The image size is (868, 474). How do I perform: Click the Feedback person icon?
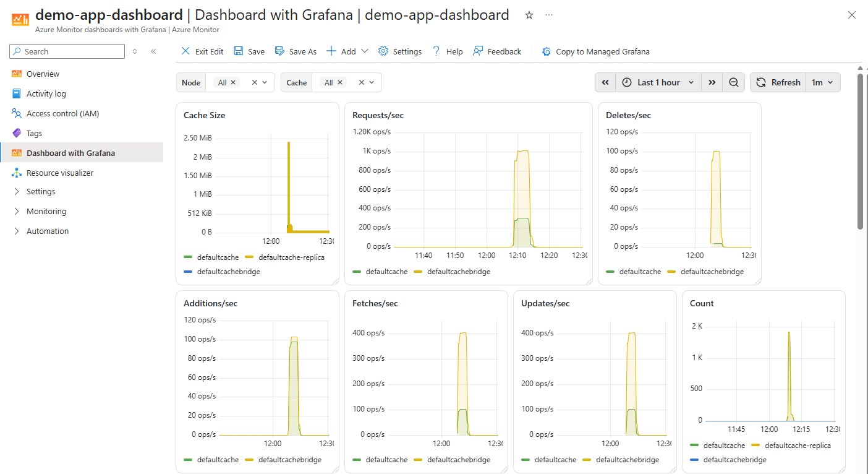click(478, 51)
